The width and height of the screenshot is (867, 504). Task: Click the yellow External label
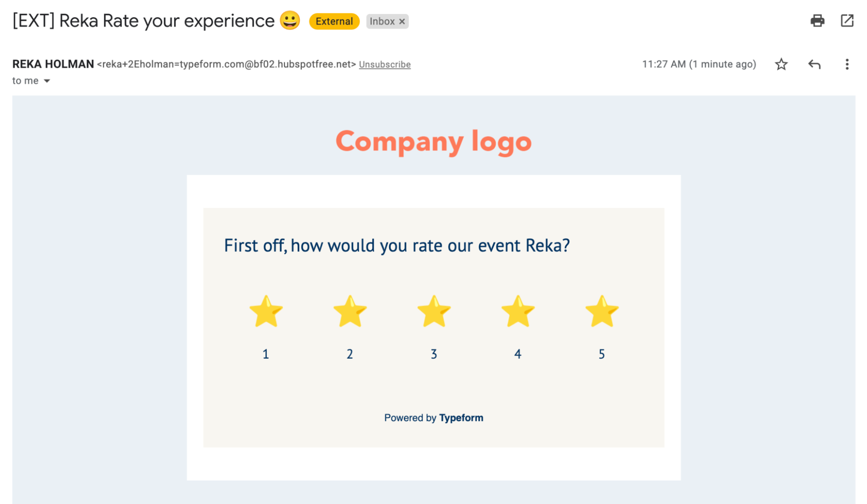tap(334, 21)
